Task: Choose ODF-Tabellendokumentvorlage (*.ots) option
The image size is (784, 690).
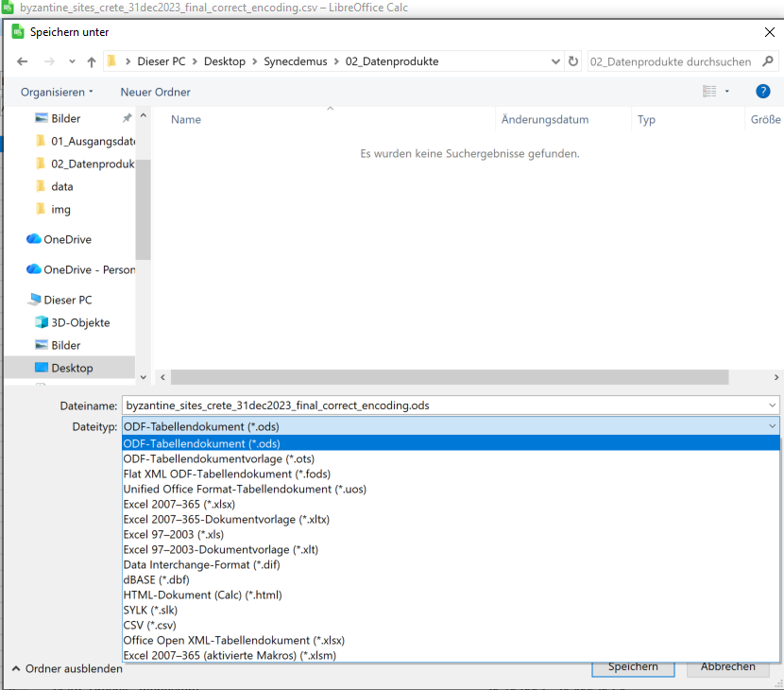Action: [x=451, y=458]
